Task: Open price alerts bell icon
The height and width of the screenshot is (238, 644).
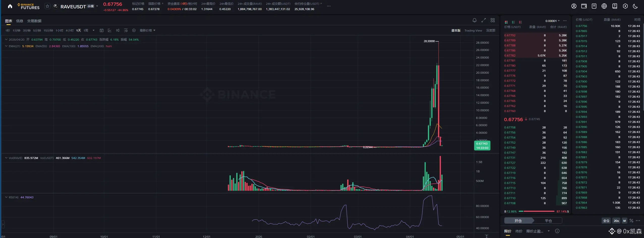Action: click(475, 20)
